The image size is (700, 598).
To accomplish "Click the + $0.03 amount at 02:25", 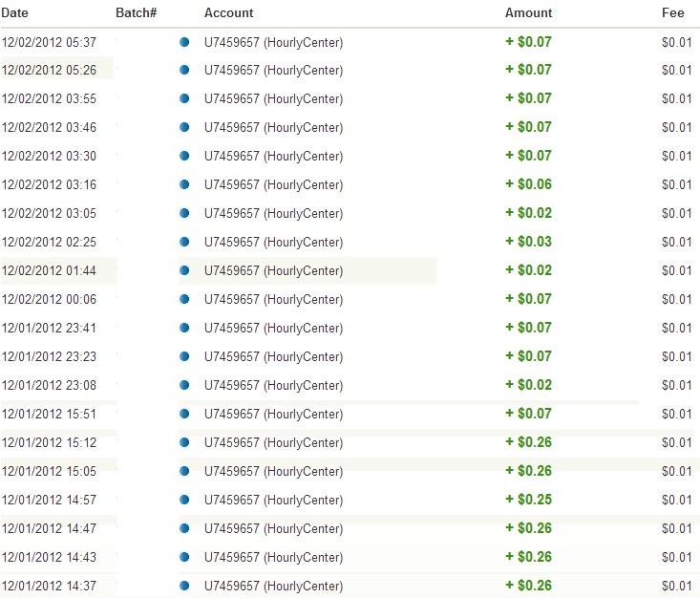I will 528,241.
